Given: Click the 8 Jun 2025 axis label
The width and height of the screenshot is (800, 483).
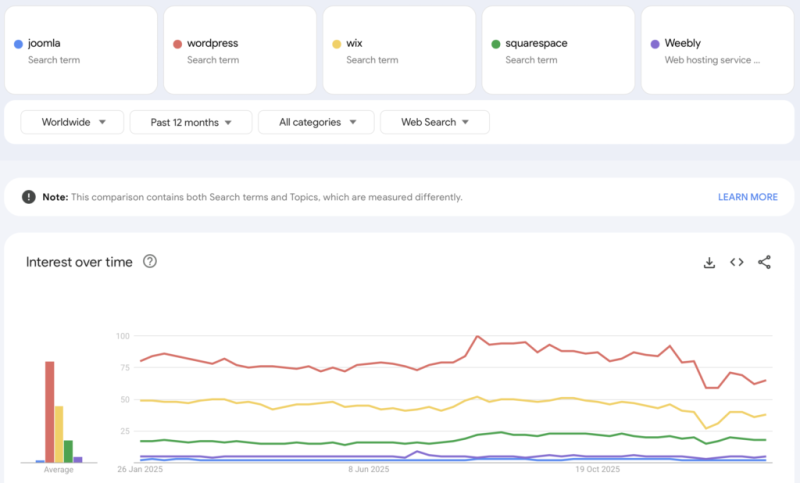Looking at the screenshot, I should coord(368,469).
